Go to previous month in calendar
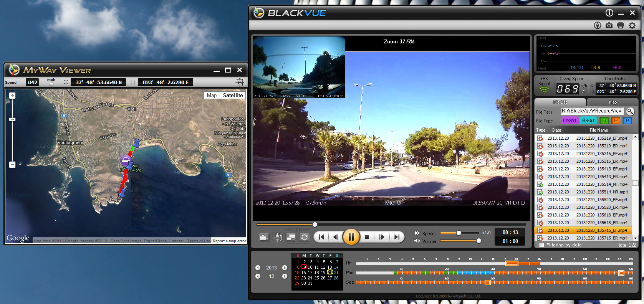644x304 pixels. pos(258,276)
